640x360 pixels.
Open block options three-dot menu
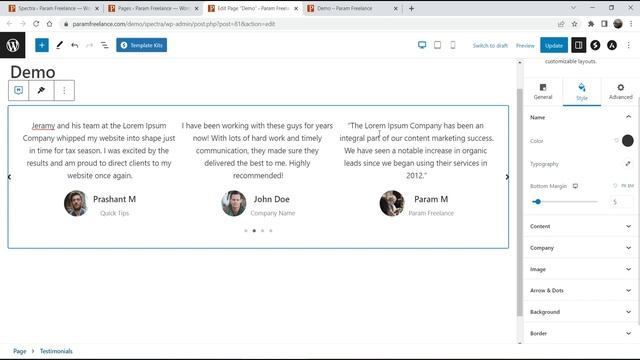pyautogui.click(x=64, y=90)
